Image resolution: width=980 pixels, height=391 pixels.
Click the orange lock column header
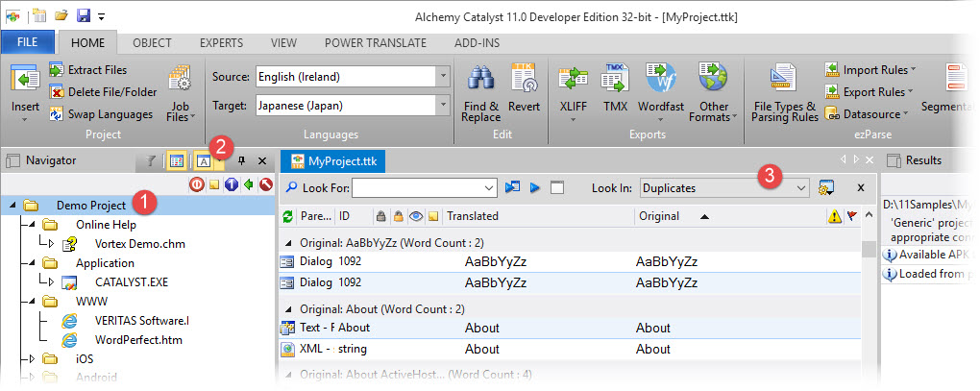pyautogui.click(x=398, y=216)
